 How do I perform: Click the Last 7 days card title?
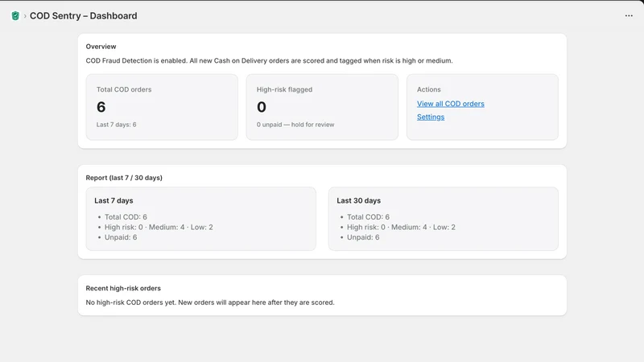tap(114, 200)
